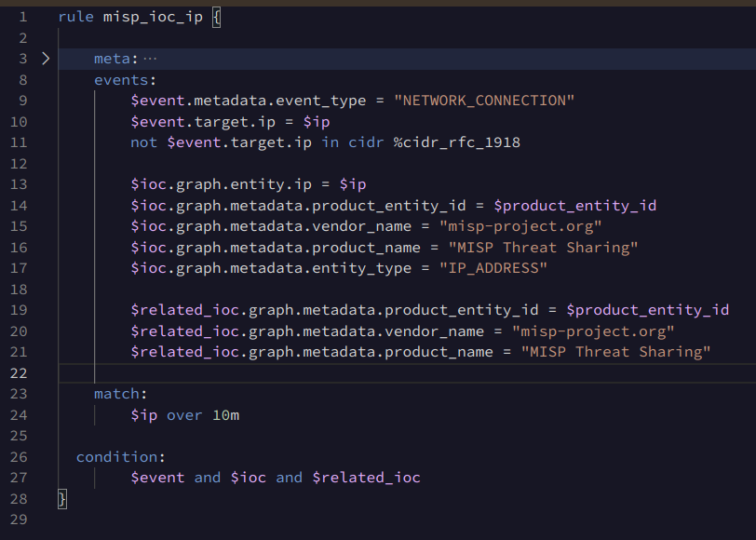This screenshot has width=756, height=540.
Task: Click "MISP Threat Sharing" on line 21
Action: tap(615, 352)
